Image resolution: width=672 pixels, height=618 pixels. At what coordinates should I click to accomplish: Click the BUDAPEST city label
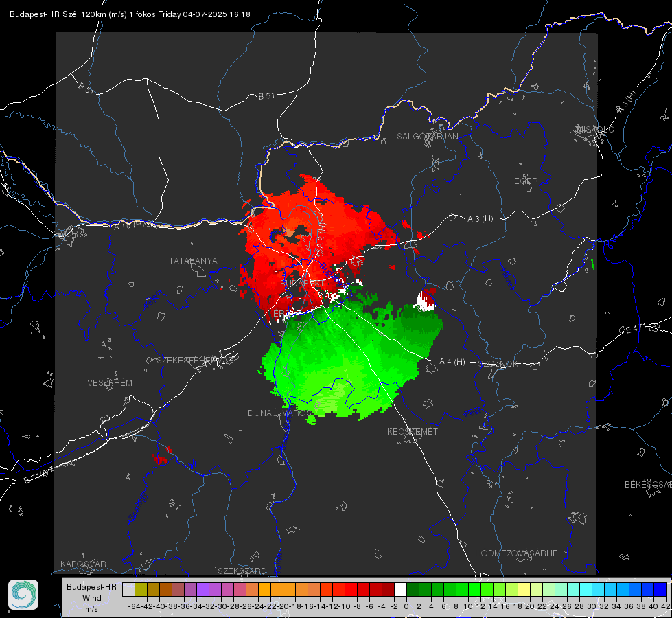pos(302,284)
